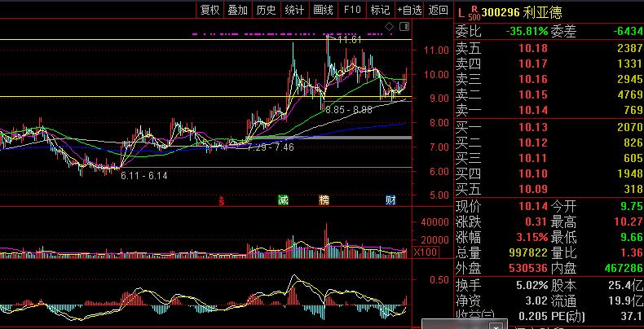Viewport: 644px width, 329px height.
Task: Open the 叠加 overlay menu
Action: (x=238, y=10)
